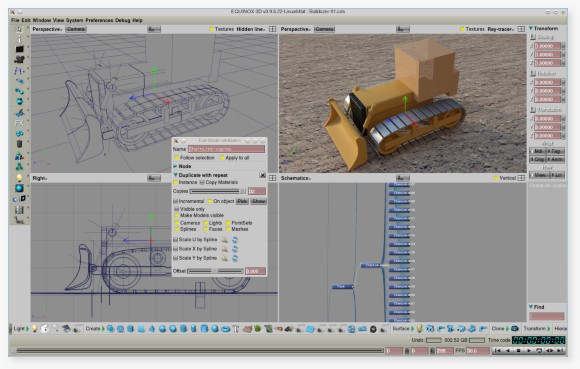Click the green plant icon in Create shelf
Screen dimensions: 580x369
257,328
